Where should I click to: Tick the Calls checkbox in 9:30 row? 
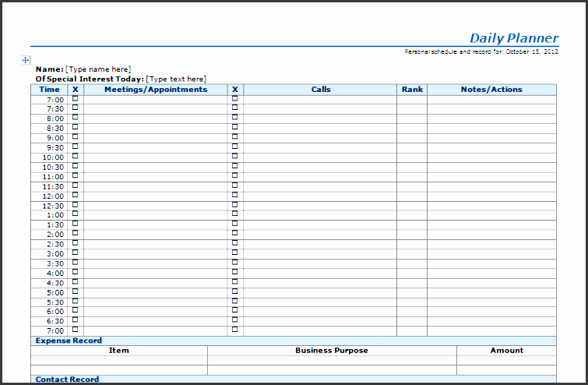[234, 147]
